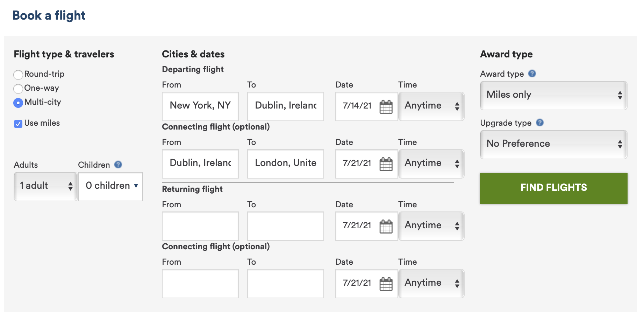The width and height of the screenshot is (644, 320).
Task: Open calendar for departing flight date 7/14/21
Action: 386,107
